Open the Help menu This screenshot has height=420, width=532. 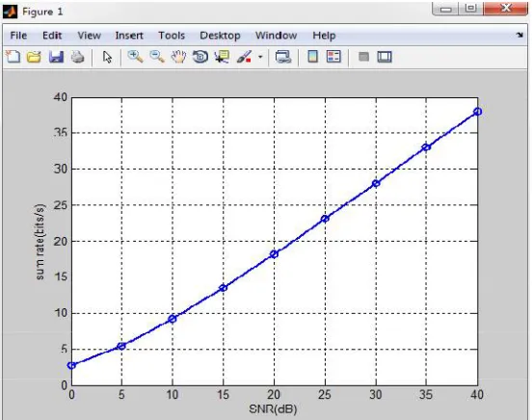coord(324,36)
